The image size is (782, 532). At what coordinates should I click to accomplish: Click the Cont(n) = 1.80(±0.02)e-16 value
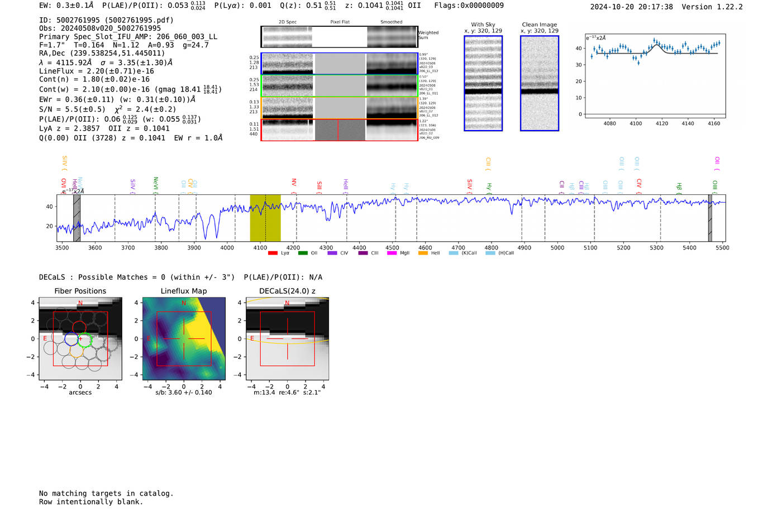94,79
